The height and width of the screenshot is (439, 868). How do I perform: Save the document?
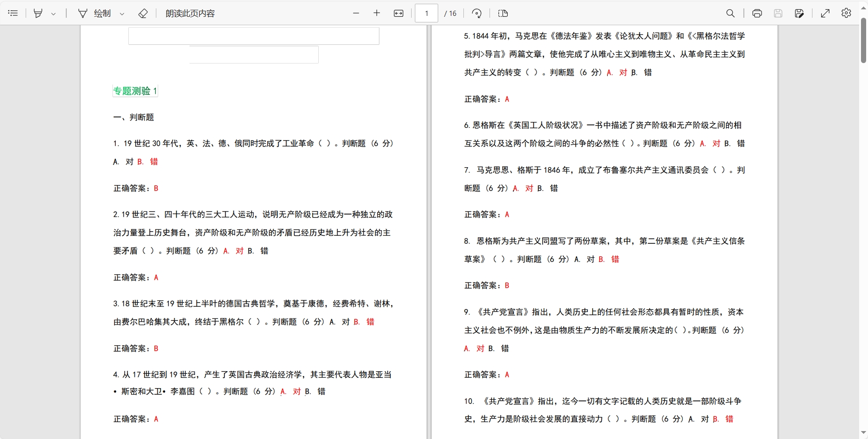[778, 13]
